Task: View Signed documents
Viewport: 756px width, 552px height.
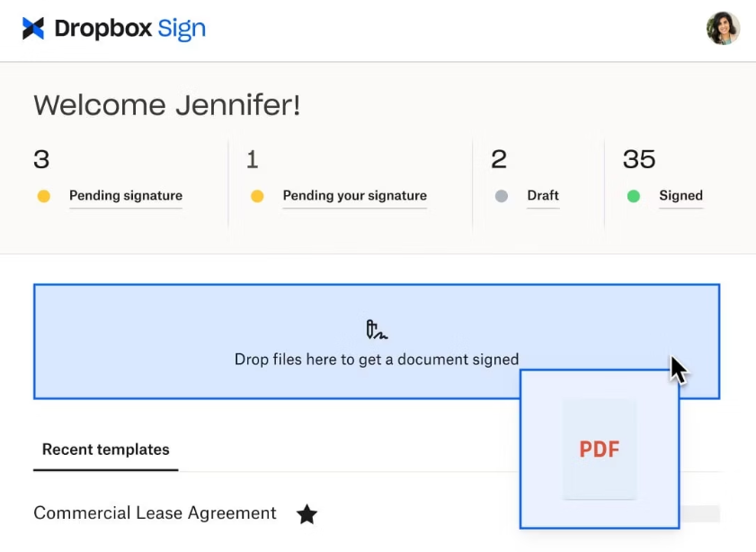Action: [680, 196]
